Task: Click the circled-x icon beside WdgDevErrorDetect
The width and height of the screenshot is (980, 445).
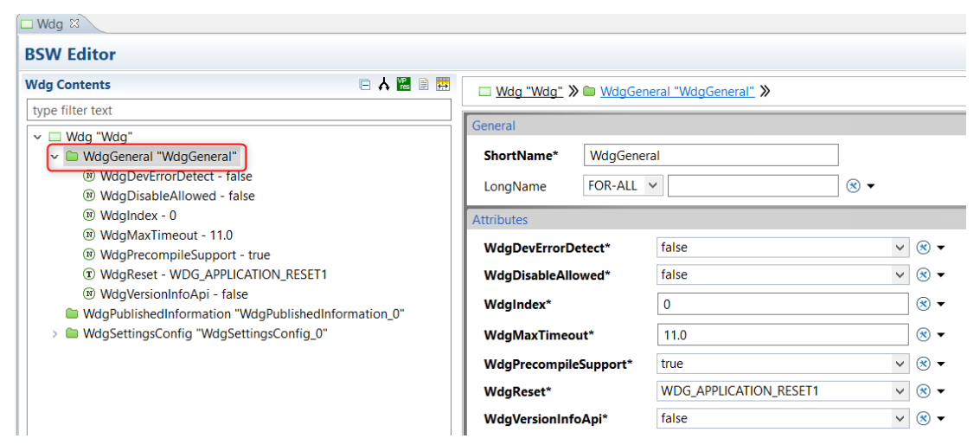Action: [x=923, y=248]
